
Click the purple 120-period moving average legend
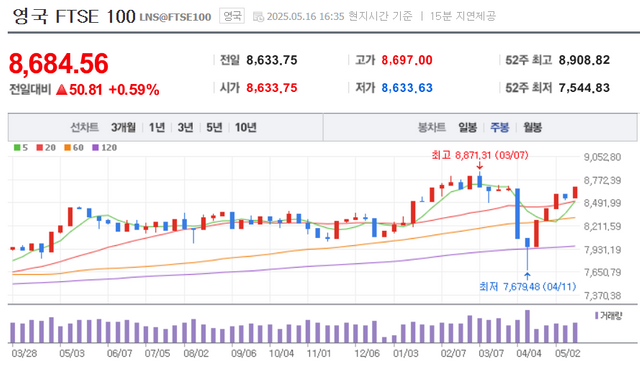click(104, 147)
